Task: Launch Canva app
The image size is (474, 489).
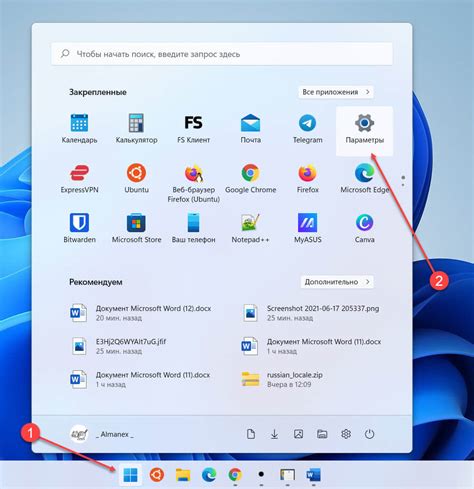Action: [364, 229]
